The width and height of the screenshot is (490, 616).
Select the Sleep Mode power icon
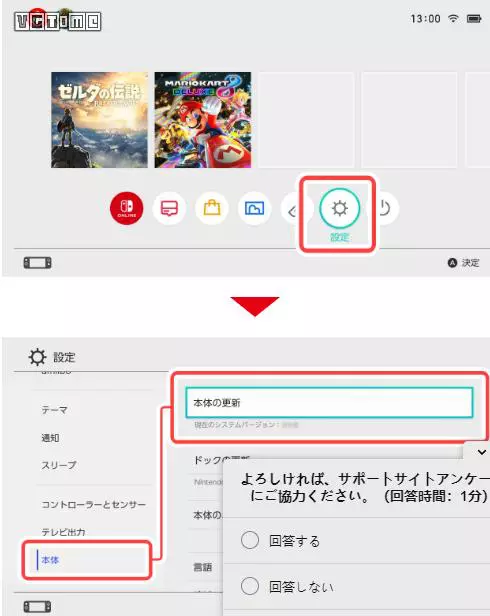[385, 208]
